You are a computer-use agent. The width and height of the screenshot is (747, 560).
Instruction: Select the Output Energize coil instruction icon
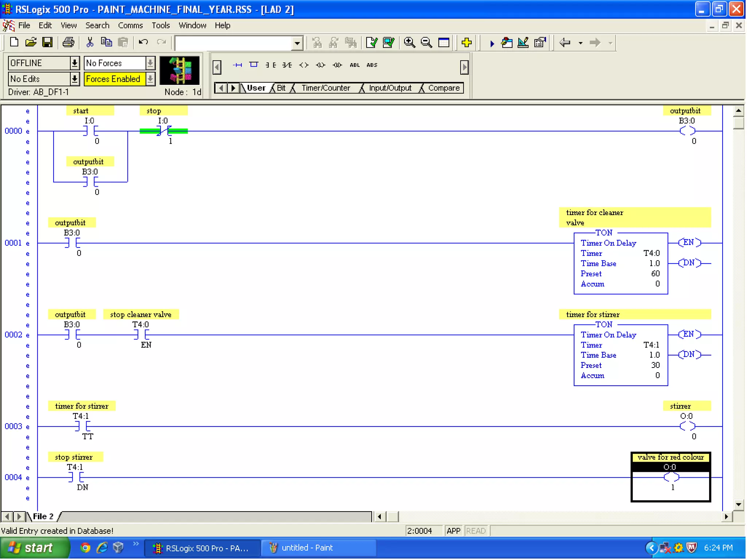(303, 65)
